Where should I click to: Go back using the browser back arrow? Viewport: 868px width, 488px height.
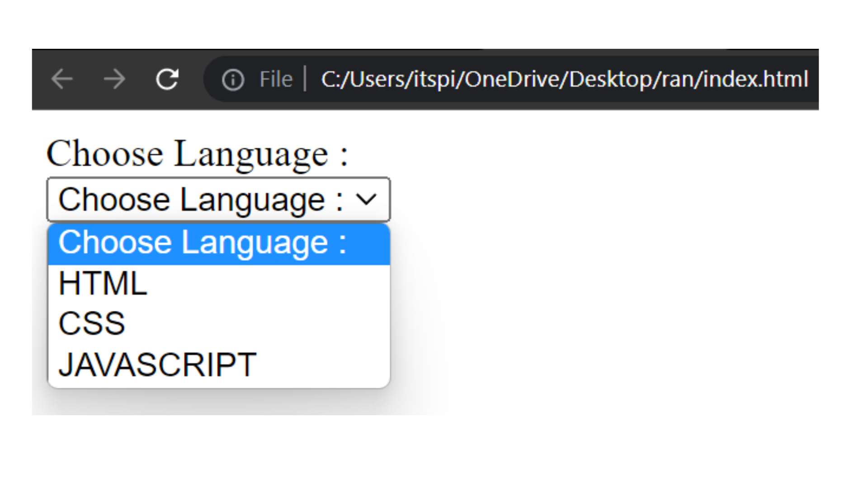tap(62, 80)
